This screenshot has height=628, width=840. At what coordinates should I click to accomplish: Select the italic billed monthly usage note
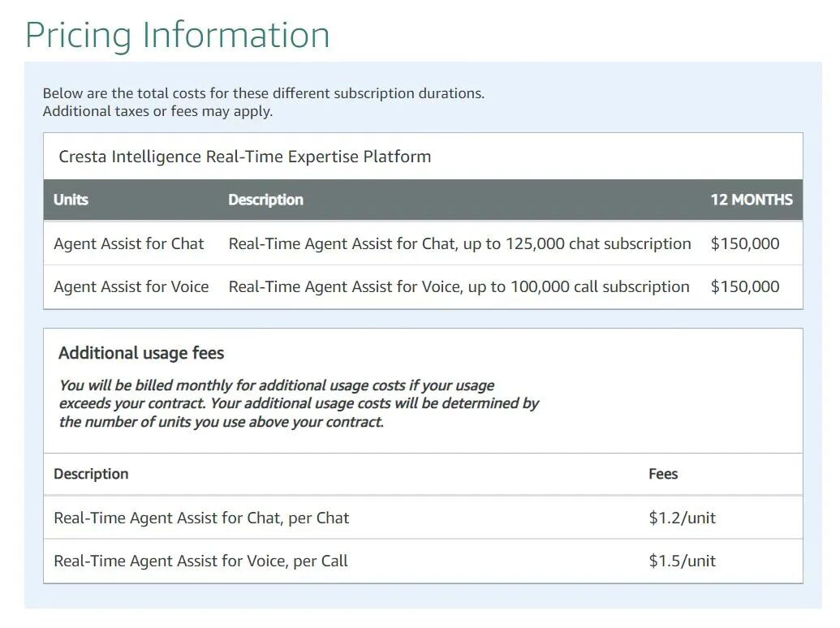tap(299, 403)
